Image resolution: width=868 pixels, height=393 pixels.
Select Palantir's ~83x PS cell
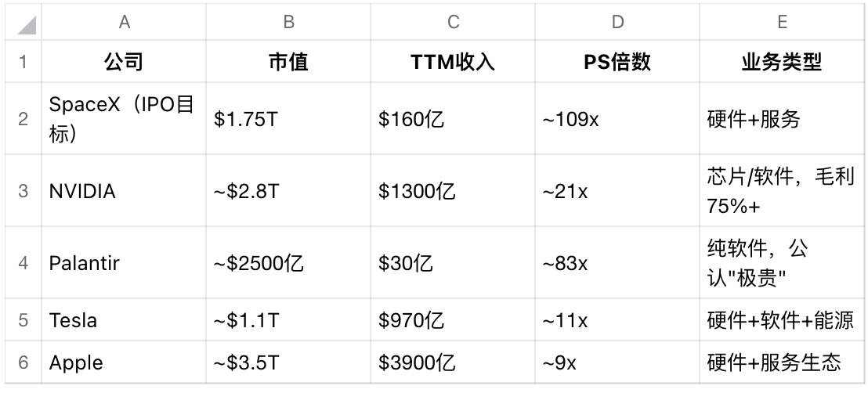(x=617, y=263)
